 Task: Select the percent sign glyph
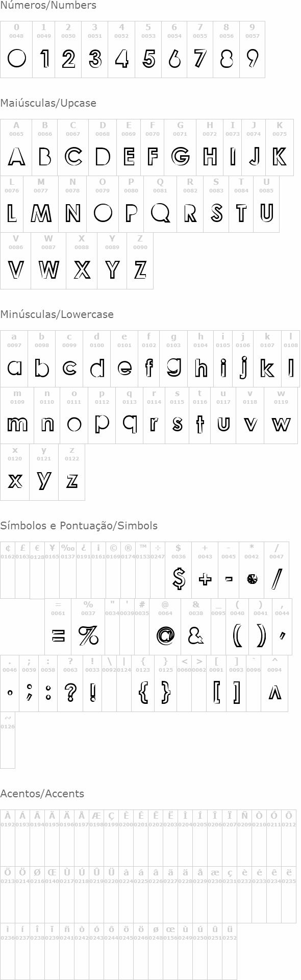(x=88, y=635)
